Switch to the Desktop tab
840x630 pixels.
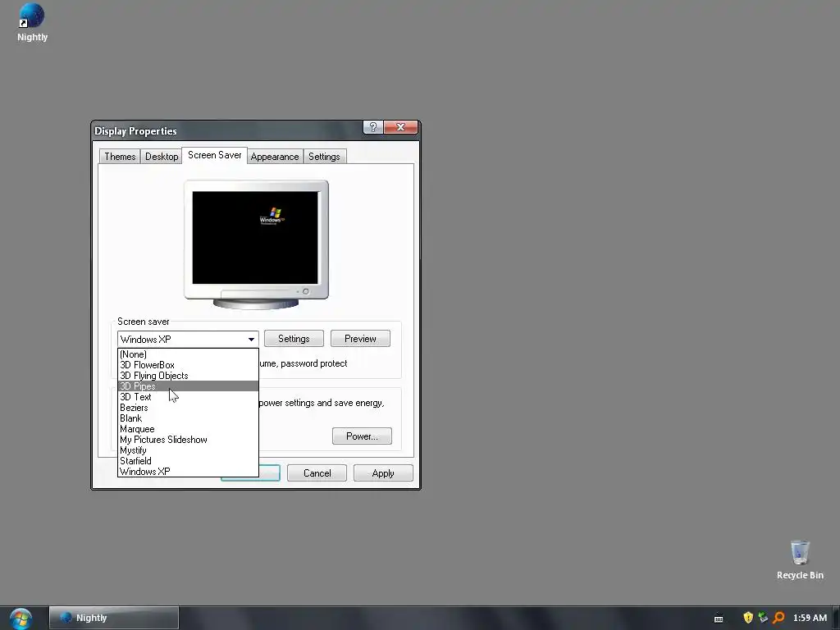[162, 157]
